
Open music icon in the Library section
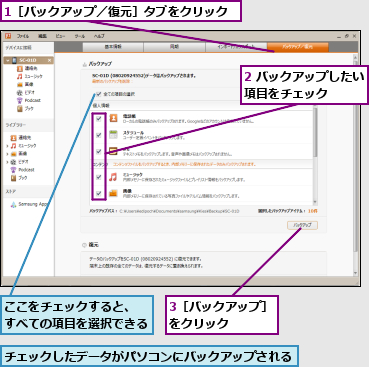pyautogui.click(x=13, y=146)
